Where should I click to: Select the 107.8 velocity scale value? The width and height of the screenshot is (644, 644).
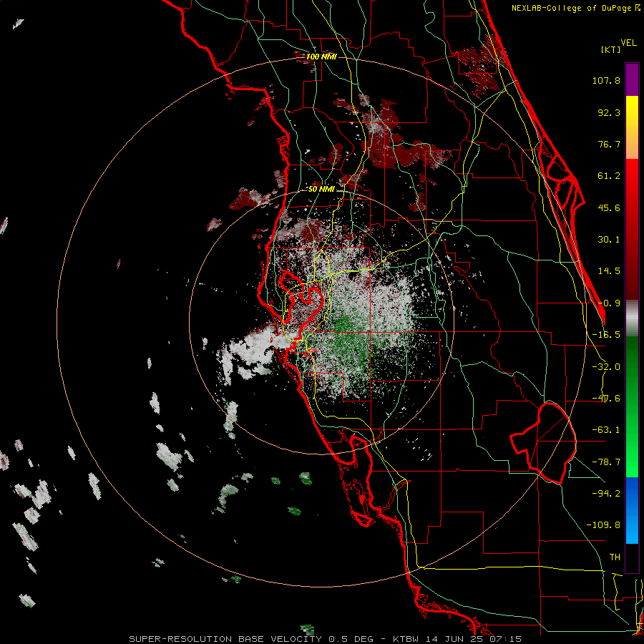point(606,80)
